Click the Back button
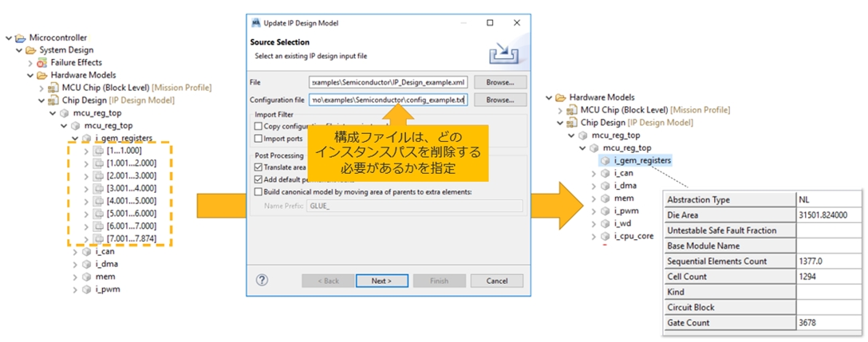The image size is (868, 342). pos(328,281)
